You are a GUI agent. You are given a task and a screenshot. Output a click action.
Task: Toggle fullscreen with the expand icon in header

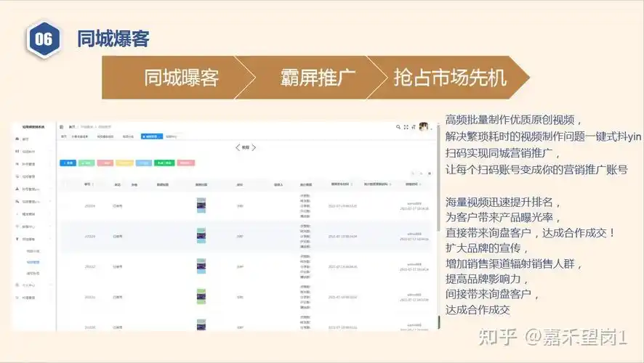pos(406,127)
